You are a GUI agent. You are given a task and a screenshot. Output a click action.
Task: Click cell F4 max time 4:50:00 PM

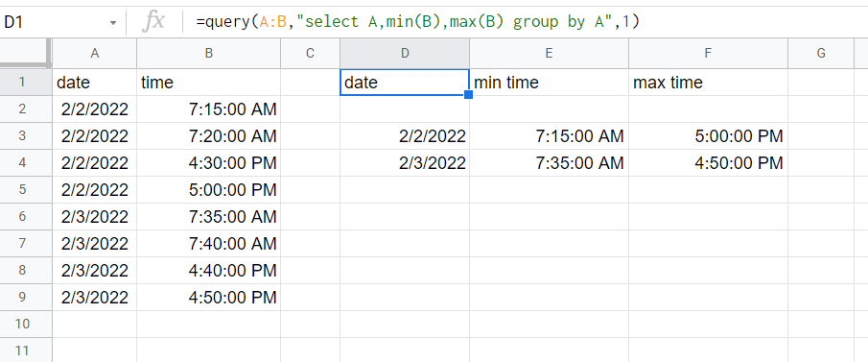pos(708,163)
